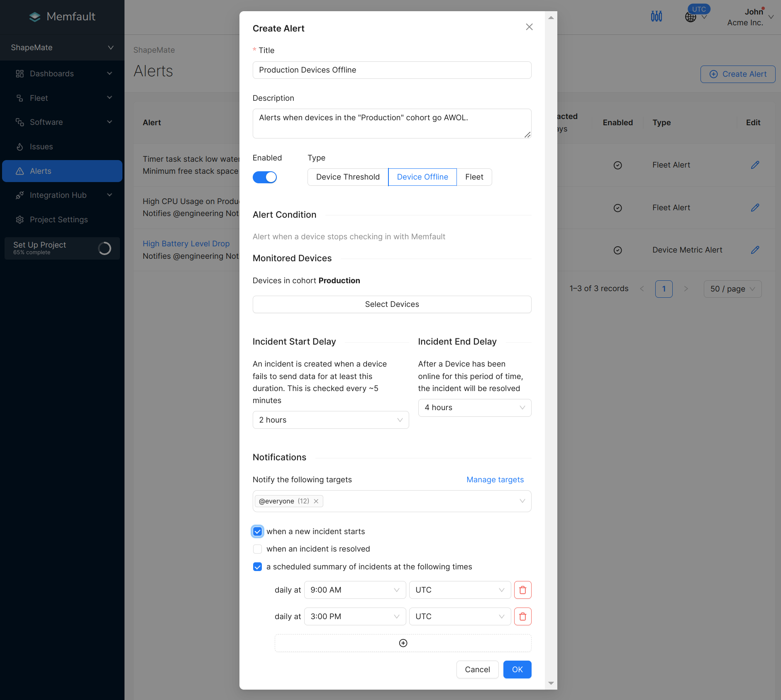The width and height of the screenshot is (781, 700).
Task: Expand the 9:00 AM time dropdown
Action: coord(355,590)
